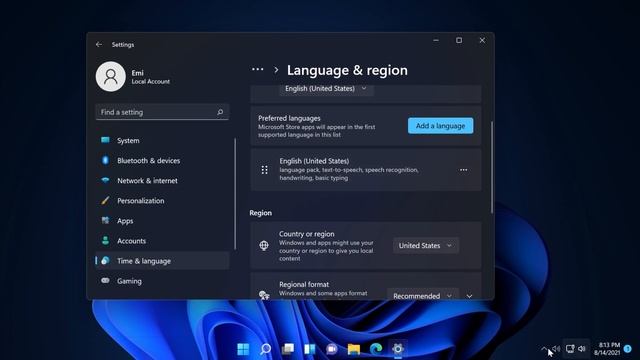
Task: Expand the Regional format section chevron
Action: [469, 296]
